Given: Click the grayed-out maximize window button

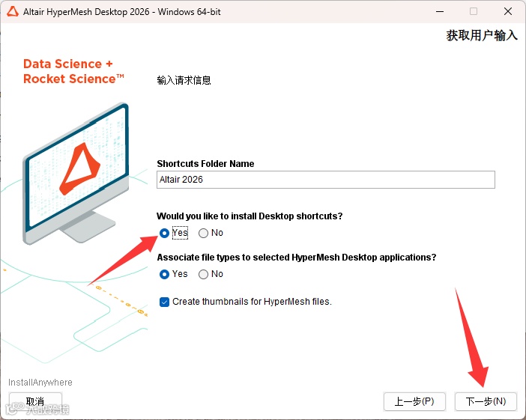Looking at the screenshot, I should [474, 11].
